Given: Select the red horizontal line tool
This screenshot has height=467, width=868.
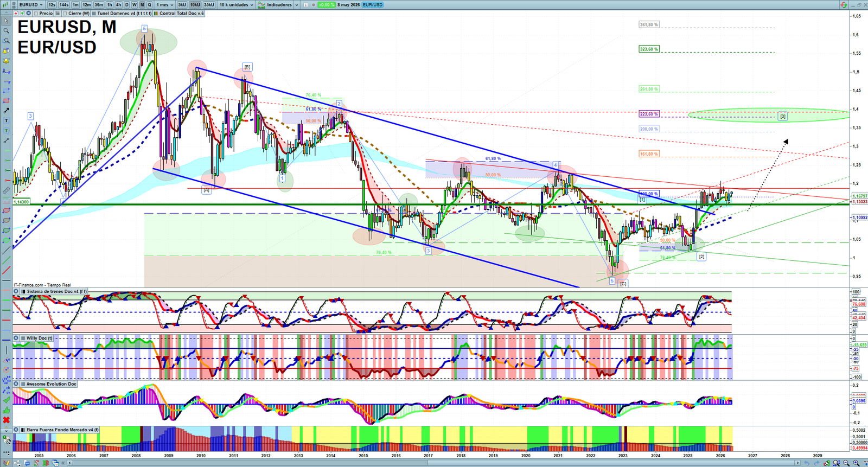Looking at the screenshot, I should 7,319.
